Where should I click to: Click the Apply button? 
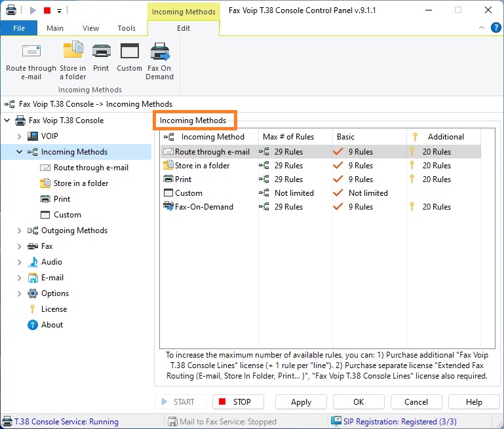pyautogui.click(x=301, y=402)
